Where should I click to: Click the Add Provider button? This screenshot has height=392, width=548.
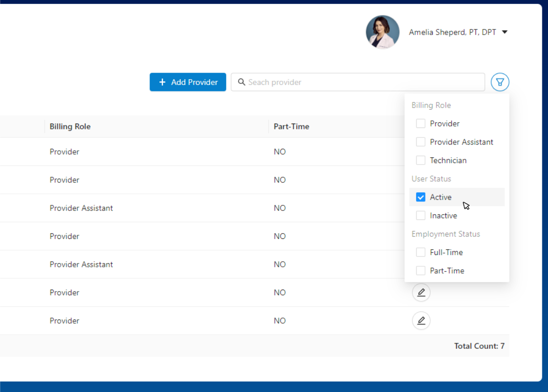pos(188,82)
